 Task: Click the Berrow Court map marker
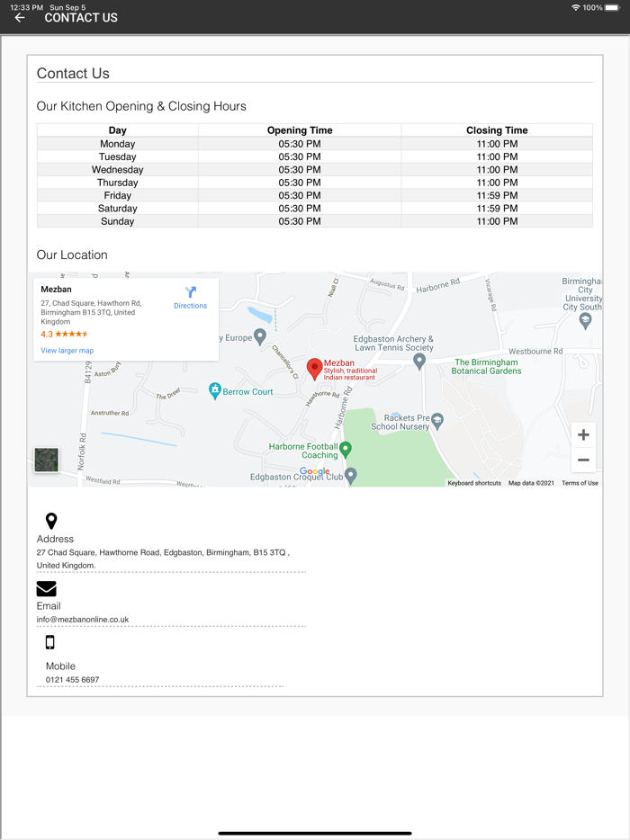[214, 390]
